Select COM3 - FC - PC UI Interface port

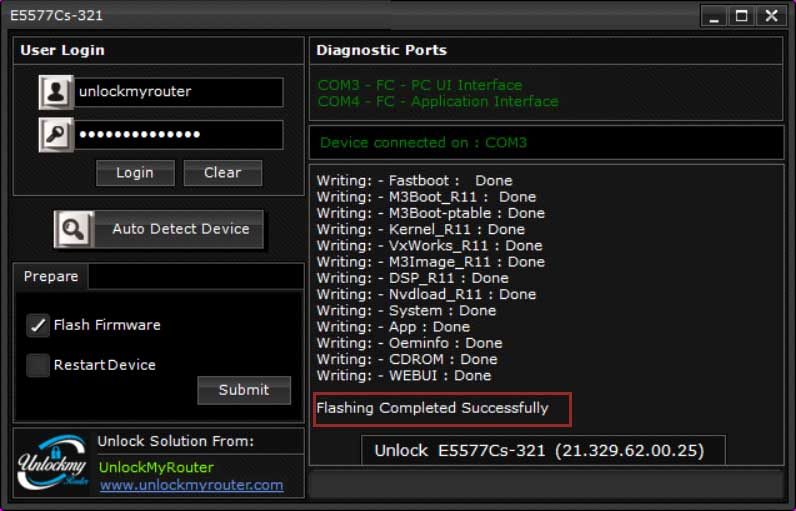[x=420, y=85]
